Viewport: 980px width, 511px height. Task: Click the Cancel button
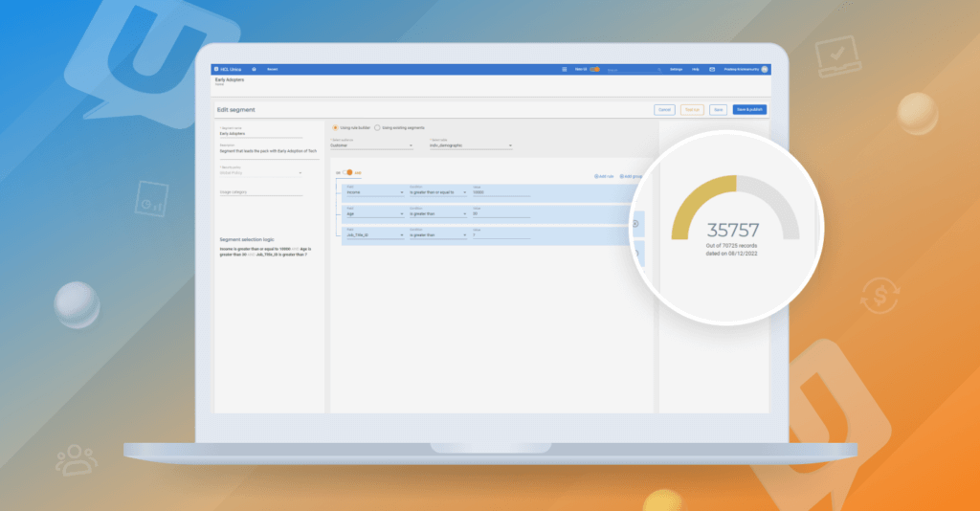(x=664, y=110)
